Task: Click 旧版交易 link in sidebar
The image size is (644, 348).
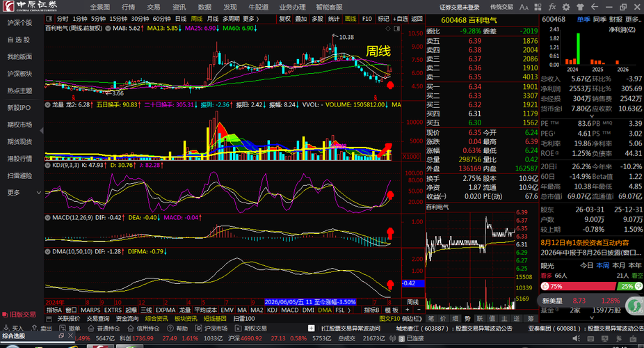Action: tap(19, 315)
